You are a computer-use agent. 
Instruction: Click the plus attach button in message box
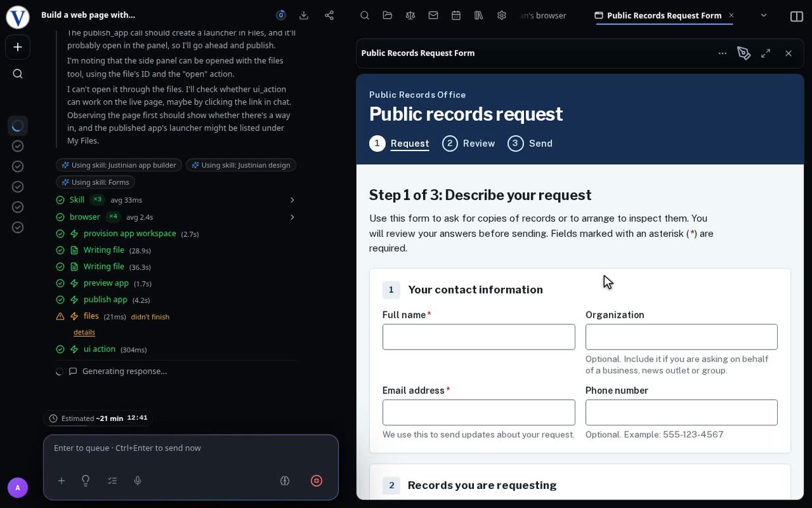61,481
